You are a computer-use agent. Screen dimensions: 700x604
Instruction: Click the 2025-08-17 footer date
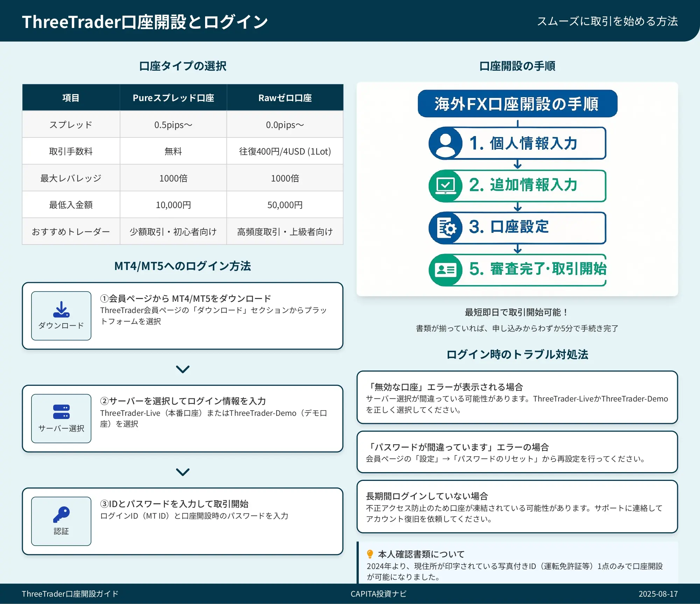click(x=658, y=594)
